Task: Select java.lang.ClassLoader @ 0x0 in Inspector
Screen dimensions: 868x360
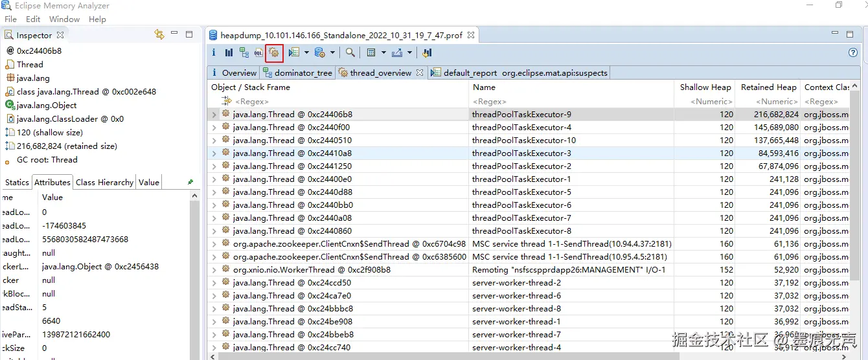Action: pos(70,119)
